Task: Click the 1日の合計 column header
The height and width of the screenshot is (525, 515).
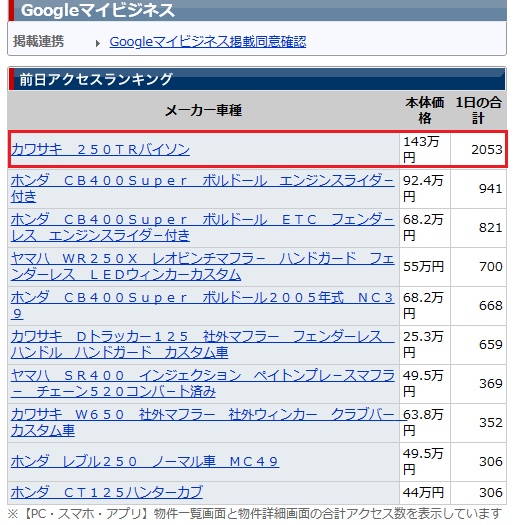Action: tap(478, 110)
